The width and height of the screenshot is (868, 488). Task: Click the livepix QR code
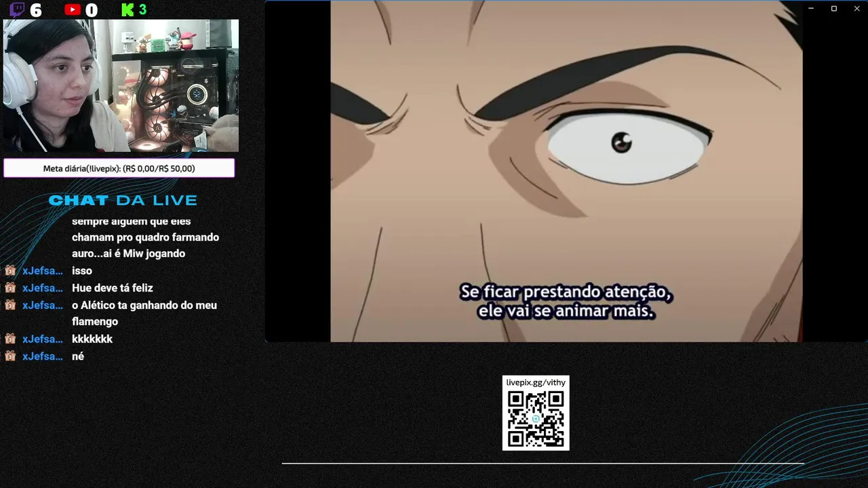tap(536, 419)
